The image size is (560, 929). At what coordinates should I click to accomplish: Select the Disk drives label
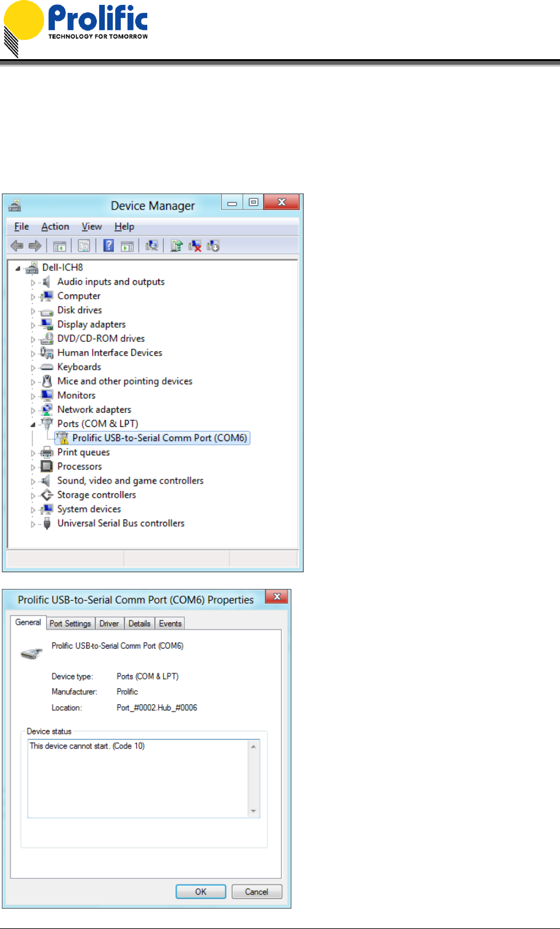click(79, 310)
